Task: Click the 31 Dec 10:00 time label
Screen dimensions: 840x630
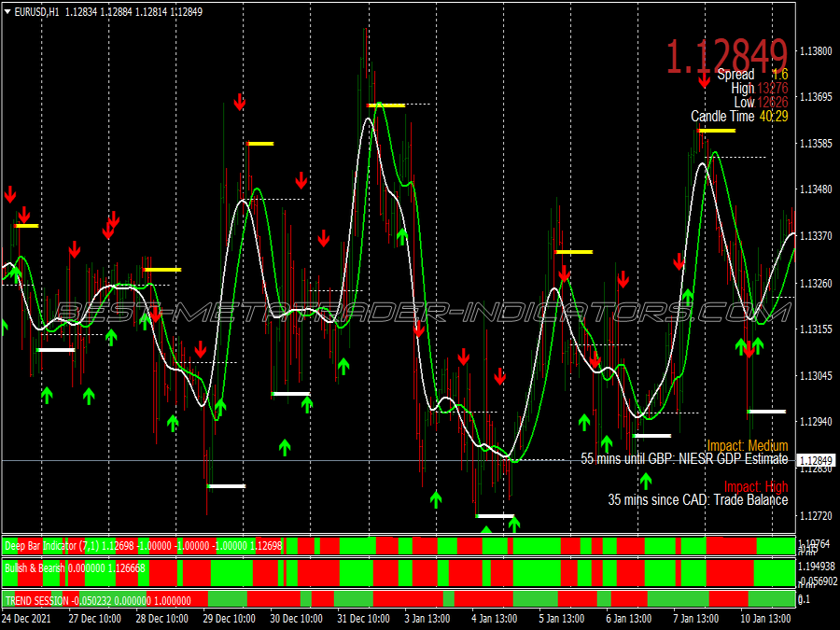Action: point(363,618)
